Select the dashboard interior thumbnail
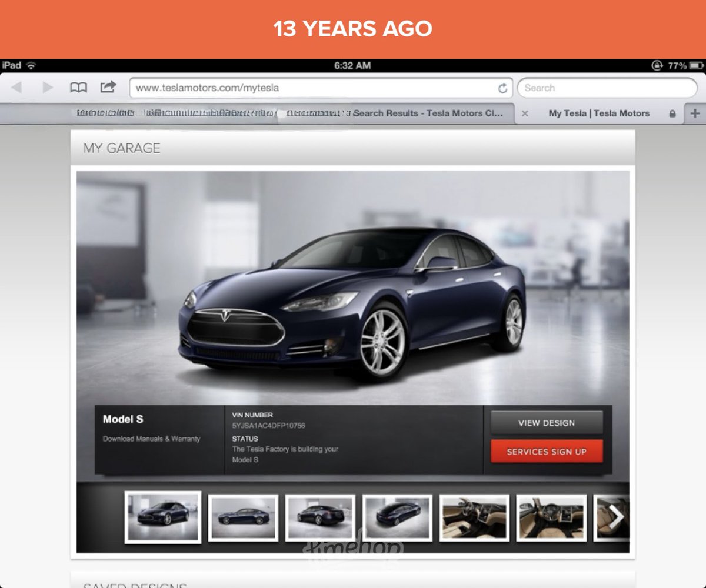This screenshot has width=706, height=588. pyautogui.click(x=551, y=517)
